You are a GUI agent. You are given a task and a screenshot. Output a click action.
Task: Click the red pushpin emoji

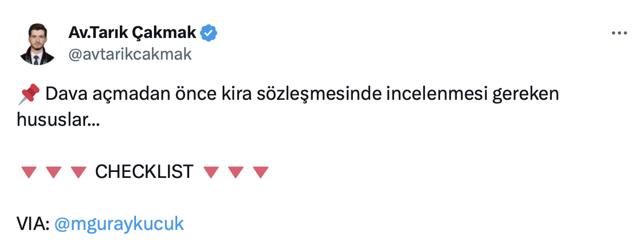[x=29, y=96]
